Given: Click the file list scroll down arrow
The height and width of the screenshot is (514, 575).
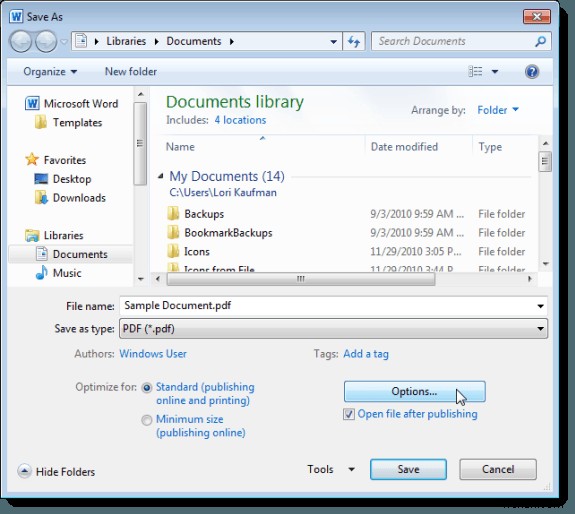Looking at the screenshot, I should [x=545, y=264].
